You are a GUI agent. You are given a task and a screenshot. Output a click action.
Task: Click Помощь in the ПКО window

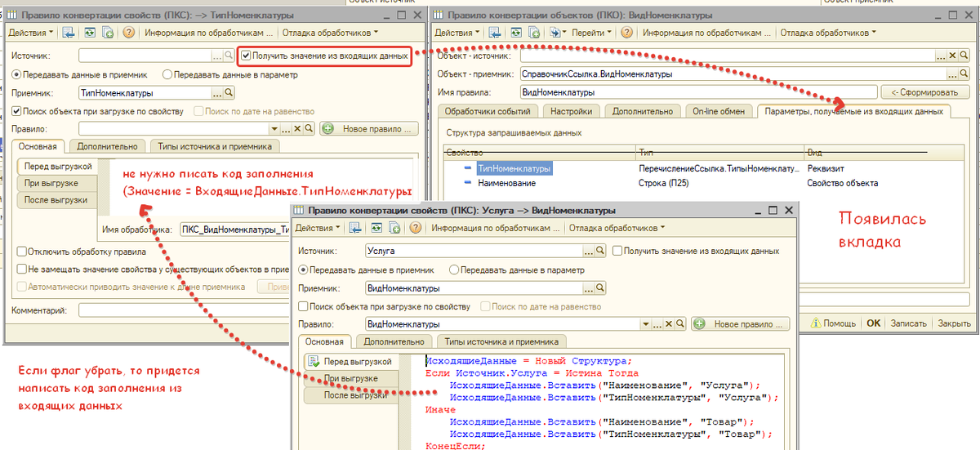tap(831, 323)
